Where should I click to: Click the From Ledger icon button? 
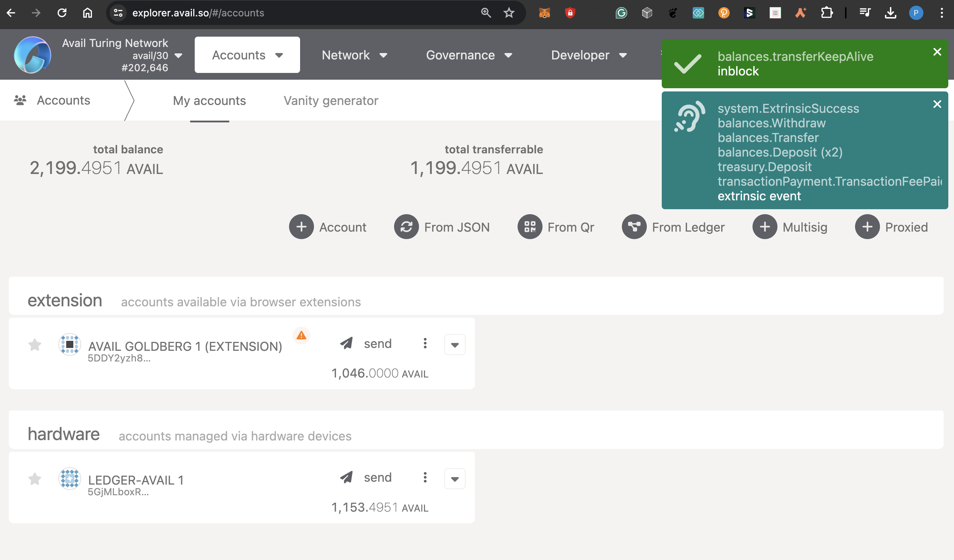pyautogui.click(x=634, y=227)
